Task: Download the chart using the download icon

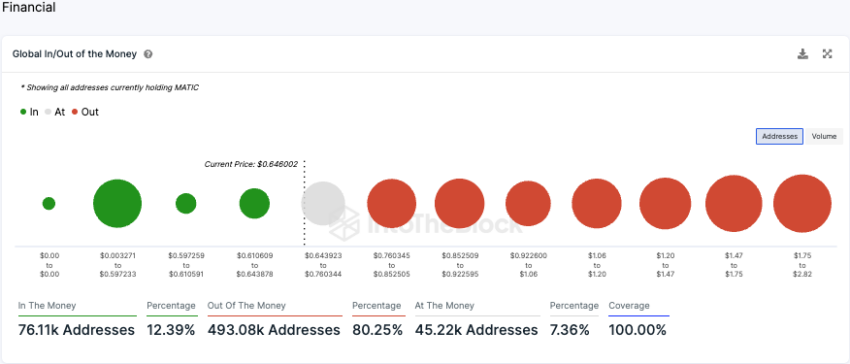Action: [803, 54]
